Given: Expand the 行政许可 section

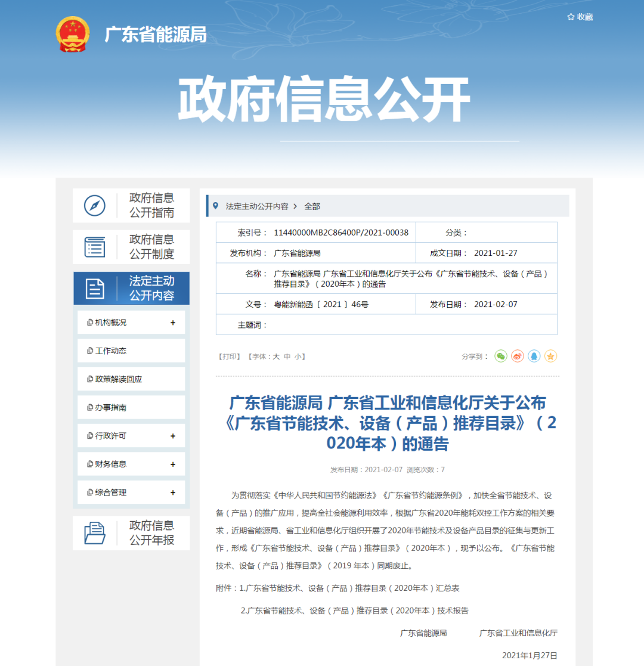Looking at the screenshot, I should [x=173, y=436].
